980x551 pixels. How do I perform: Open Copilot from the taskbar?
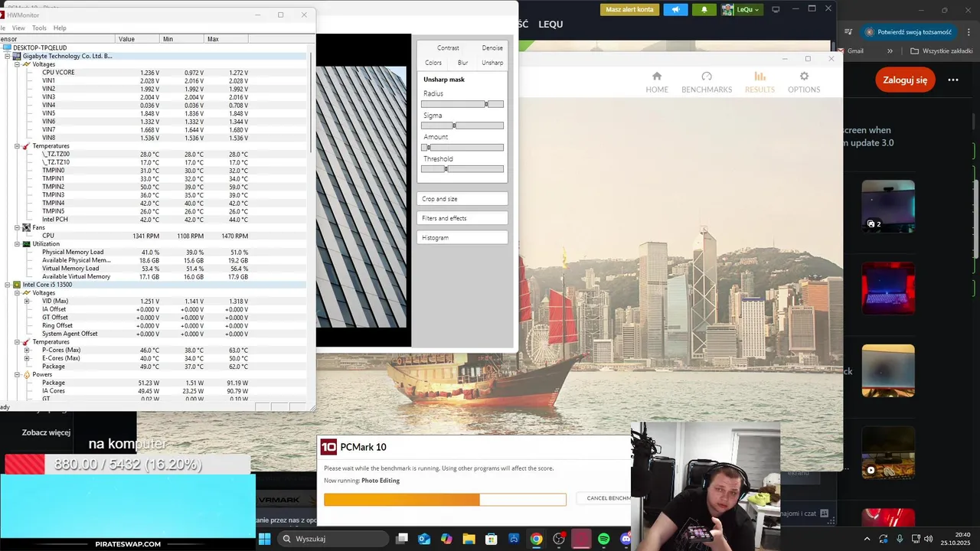point(446,539)
